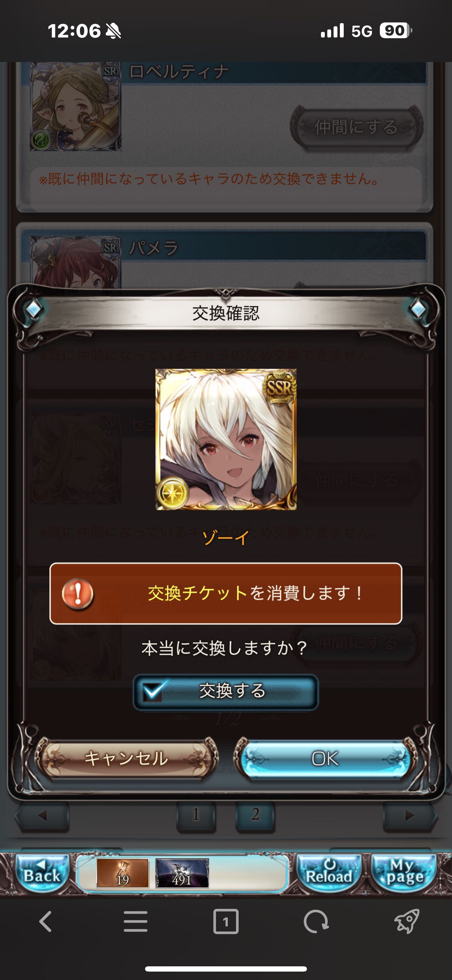This screenshot has height=980, width=452.
Task: Tap the dark shortcut thumbnail labeled 491
Action: click(182, 873)
